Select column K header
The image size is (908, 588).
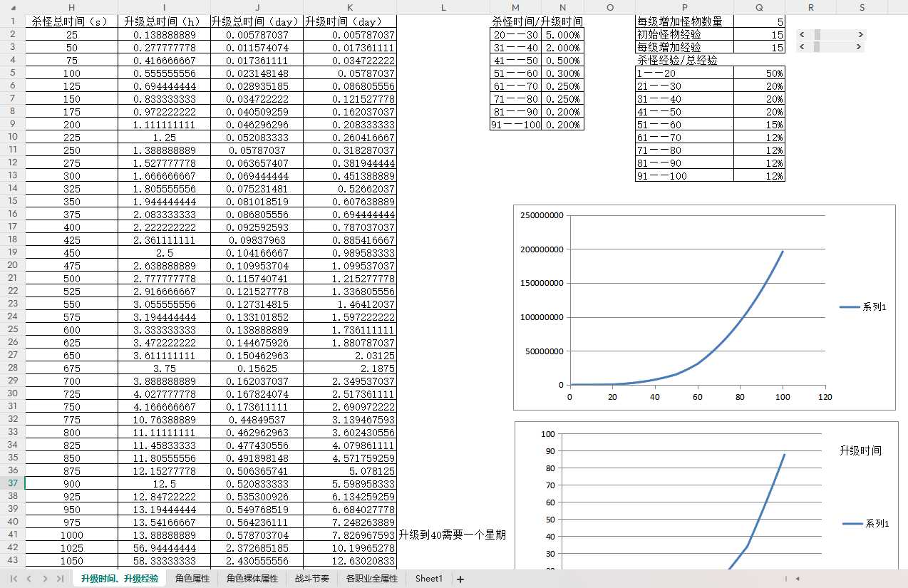tap(350, 7)
